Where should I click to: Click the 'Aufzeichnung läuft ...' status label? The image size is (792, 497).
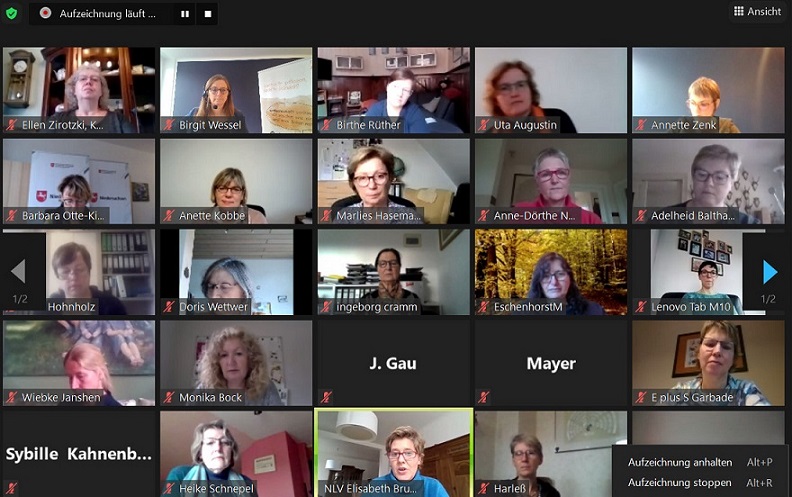(108, 14)
